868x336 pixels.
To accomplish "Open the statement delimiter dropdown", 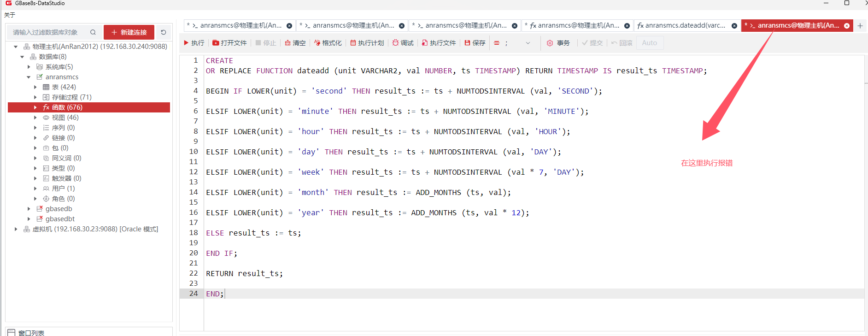I will point(528,43).
